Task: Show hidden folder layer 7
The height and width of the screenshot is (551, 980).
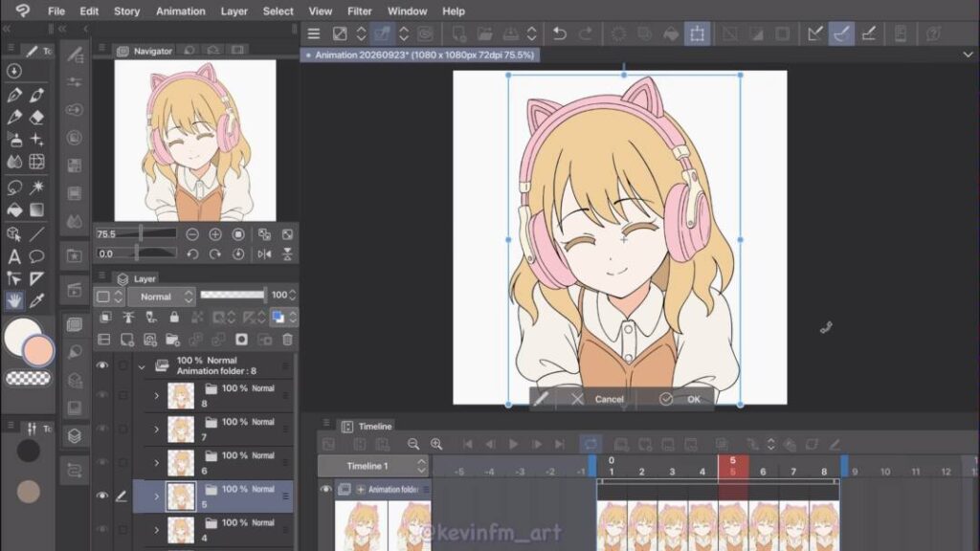Action: coord(101,430)
